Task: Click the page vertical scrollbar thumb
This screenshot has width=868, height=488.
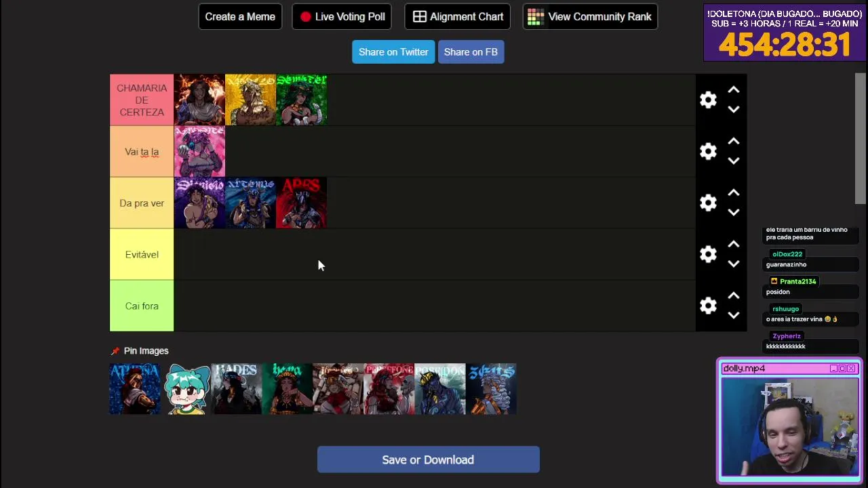Action: pos(860,138)
